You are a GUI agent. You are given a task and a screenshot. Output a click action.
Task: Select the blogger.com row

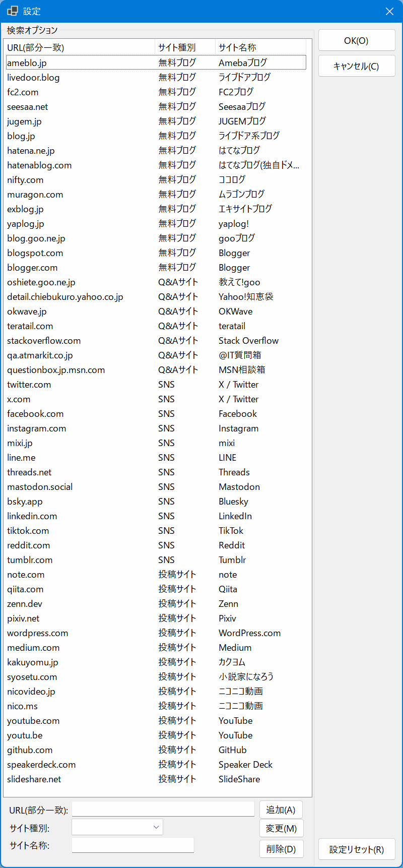156,267
